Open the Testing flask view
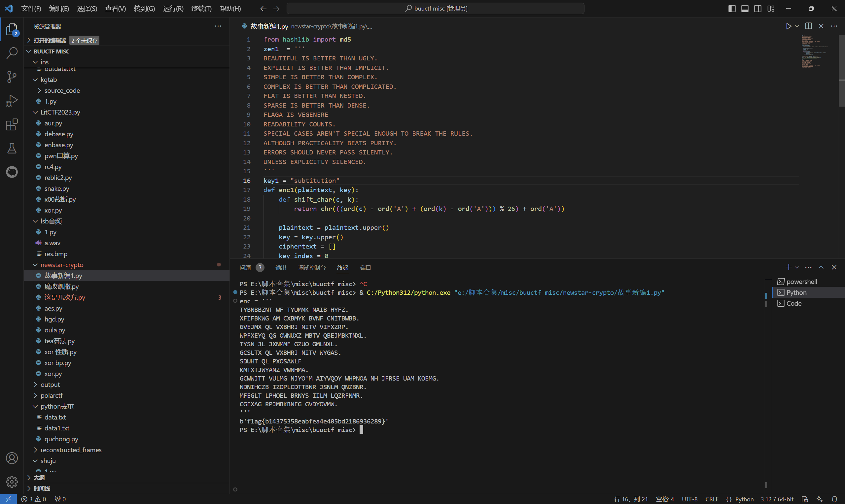 [12, 148]
